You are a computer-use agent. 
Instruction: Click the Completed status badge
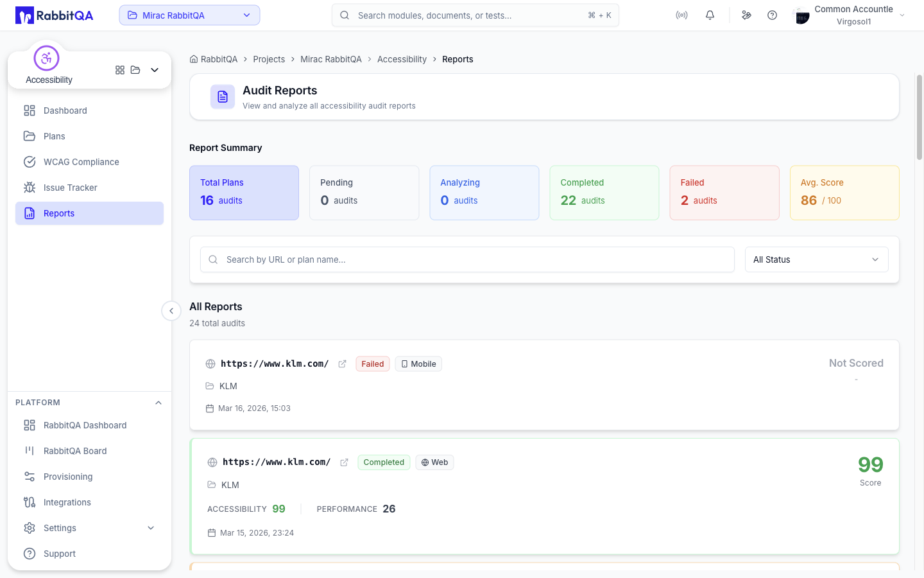tap(384, 462)
